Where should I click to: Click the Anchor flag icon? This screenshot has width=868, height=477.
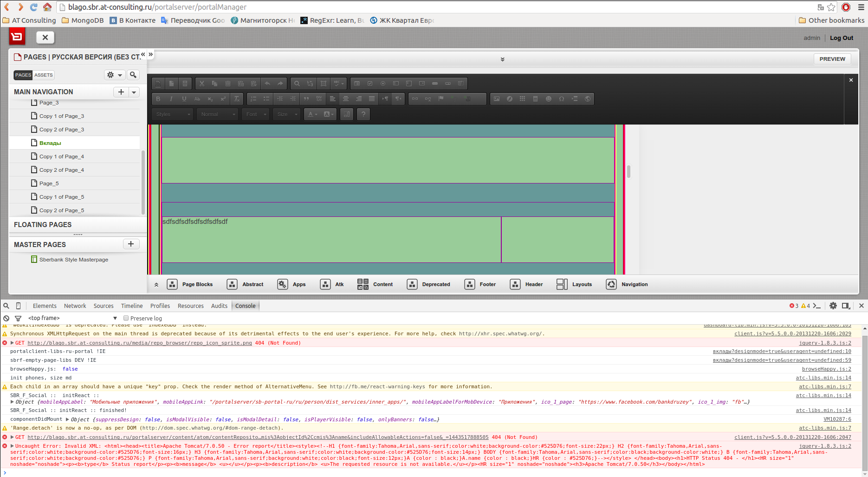[441, 99]
